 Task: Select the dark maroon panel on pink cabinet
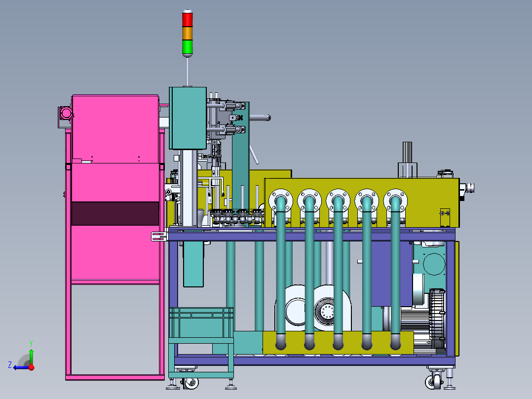[x=115, y=214]
